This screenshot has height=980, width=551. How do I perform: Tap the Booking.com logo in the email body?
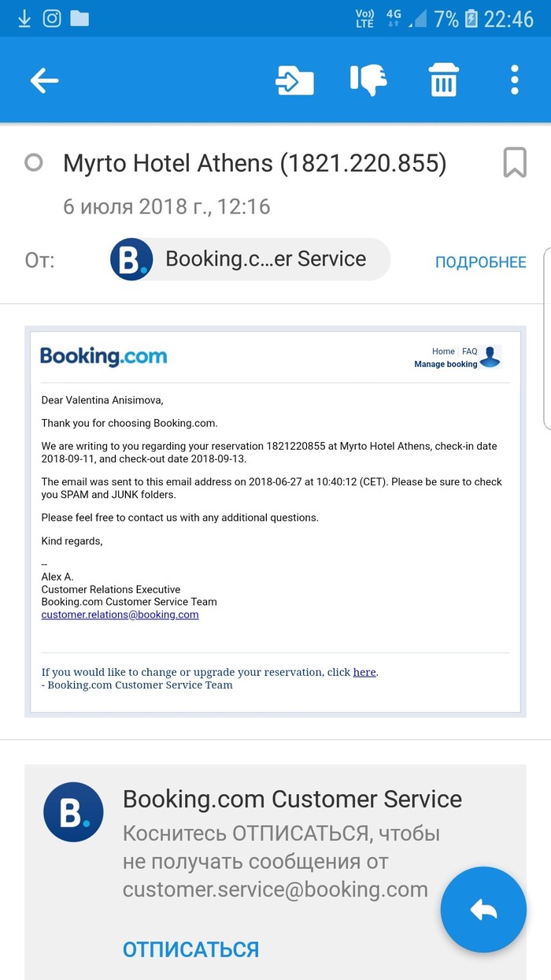(104, 356)
